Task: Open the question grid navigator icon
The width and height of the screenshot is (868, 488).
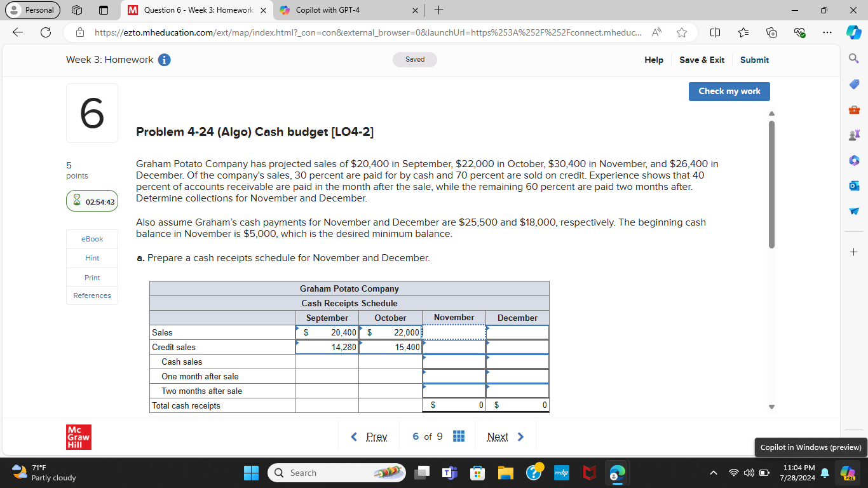Action: 459,437
